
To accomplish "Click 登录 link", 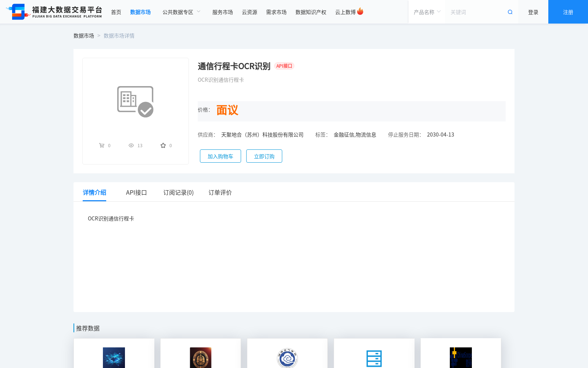I will coord(533,12).
